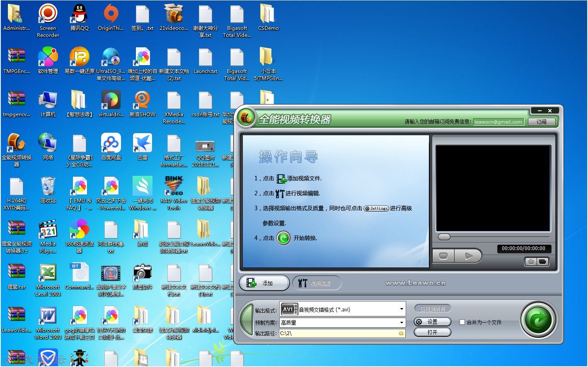Open 河洛群侠传.txt file
Viewport: 588px width, 367px height.
[x=111, y=236]
